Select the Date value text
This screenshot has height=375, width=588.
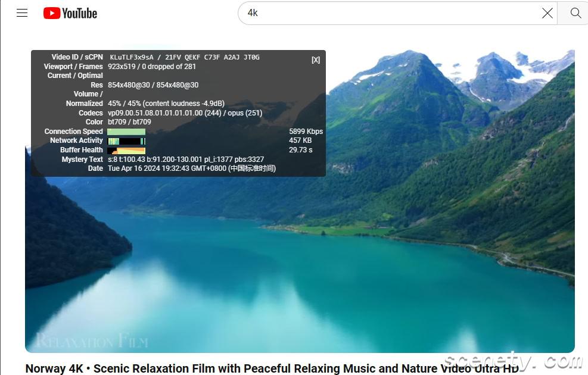(192, 168)
